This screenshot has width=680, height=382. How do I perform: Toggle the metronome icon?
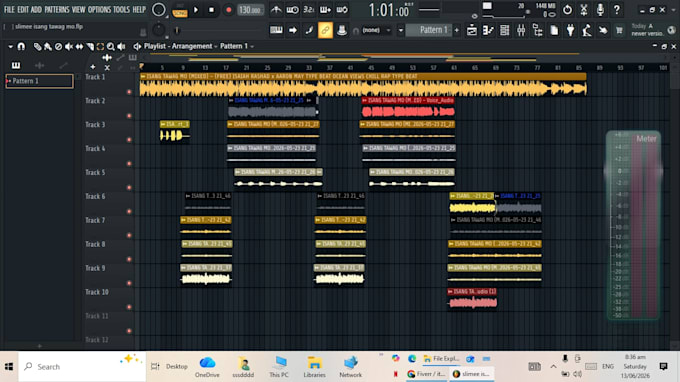point(276,10)
